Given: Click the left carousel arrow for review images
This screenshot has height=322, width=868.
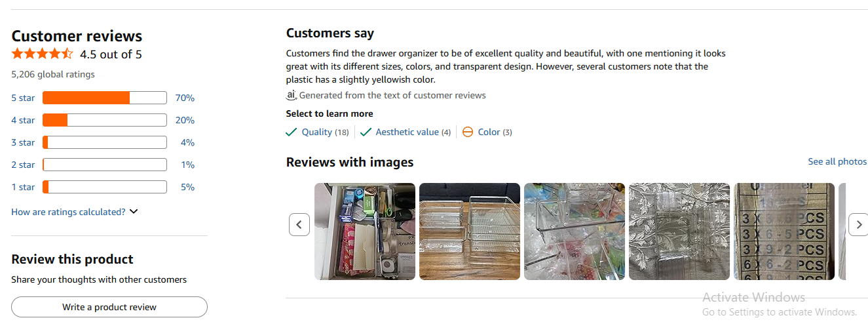Looking at the screenshot, I should pos(299,225).
